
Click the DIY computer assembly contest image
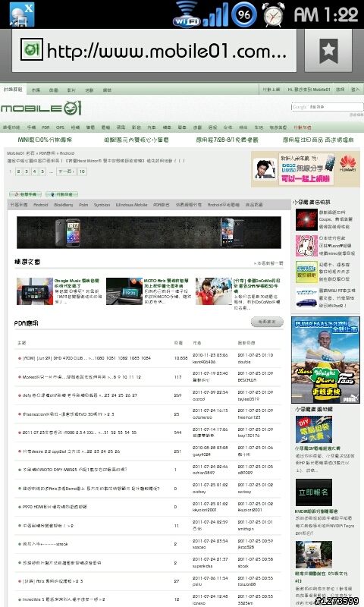(314, 429)
